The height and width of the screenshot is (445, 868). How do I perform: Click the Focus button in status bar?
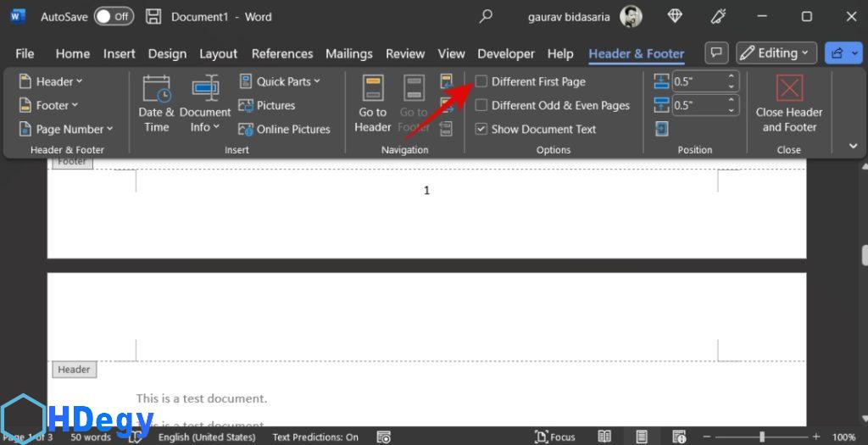click(555, 437)
